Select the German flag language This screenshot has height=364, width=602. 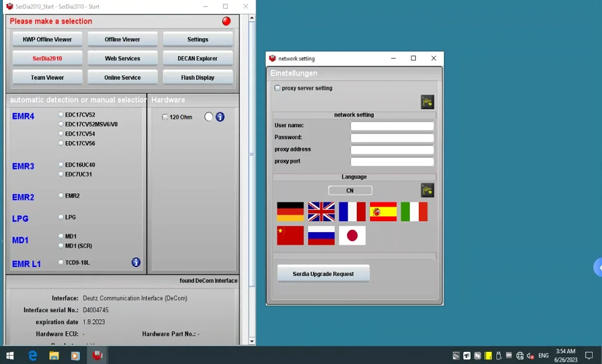(290, 211)
